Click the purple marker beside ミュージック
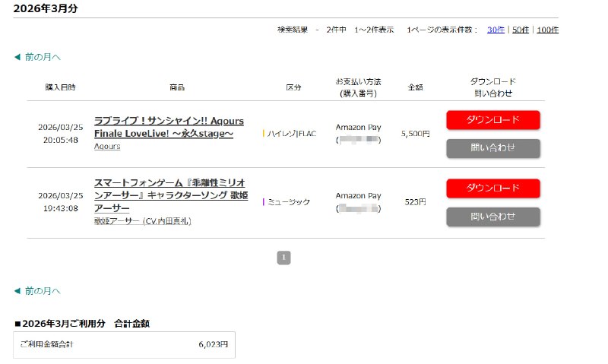This screenshot has width=608, height=364. click(x=264, y=201)
